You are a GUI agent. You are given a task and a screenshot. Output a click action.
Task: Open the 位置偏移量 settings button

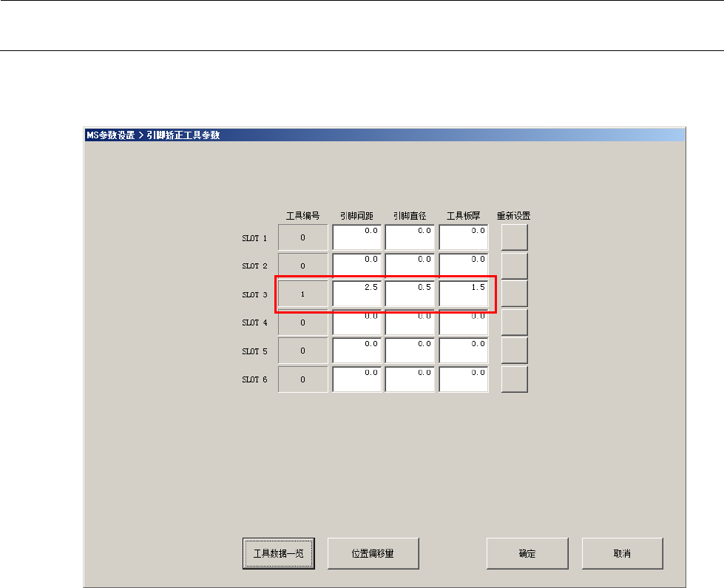point(373,553)
